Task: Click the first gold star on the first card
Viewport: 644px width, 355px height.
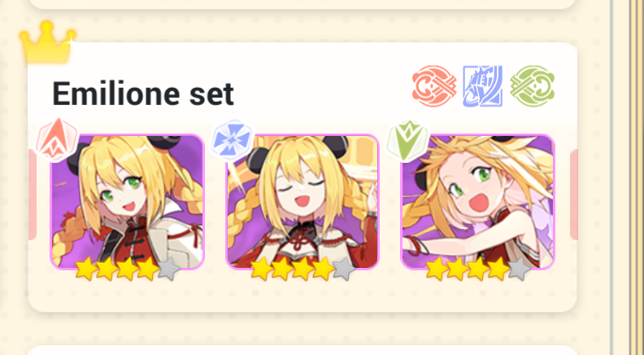Action: click(x=86, y=269)
